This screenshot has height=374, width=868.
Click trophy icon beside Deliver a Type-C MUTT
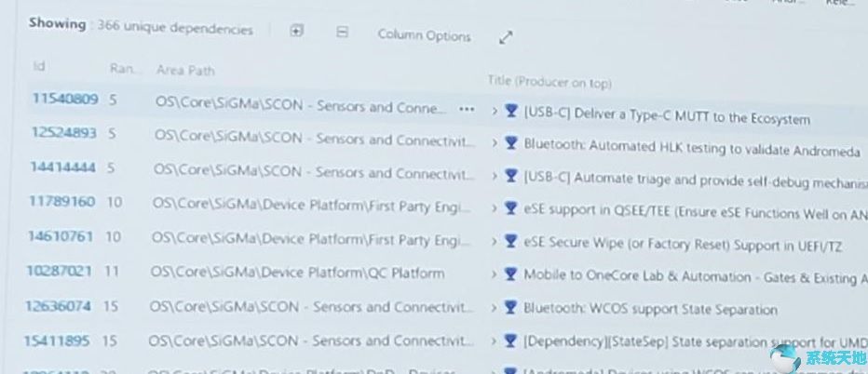pos(511,111)
